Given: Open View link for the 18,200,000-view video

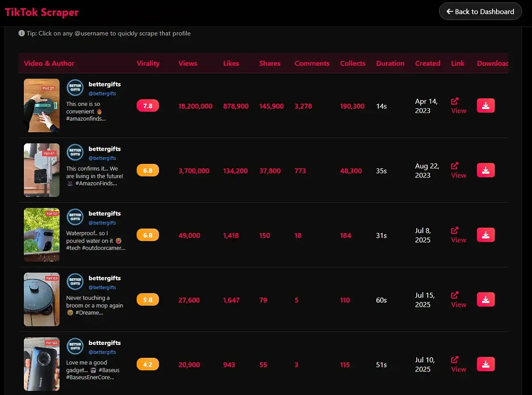Looking at the screenshot, I should click(458, 106).
